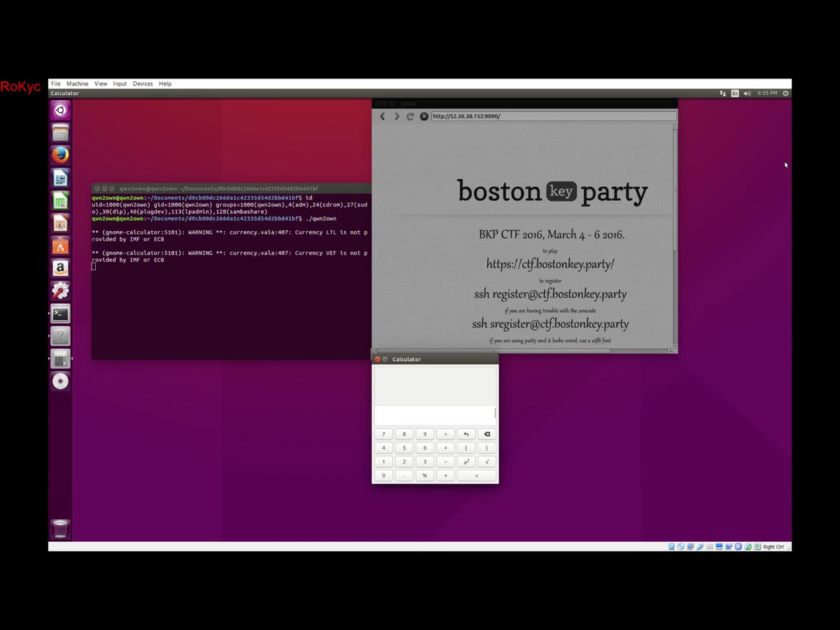Click the calculator 9 key
The height and width of the screenshot is (630, 840).
click(425, 434)
